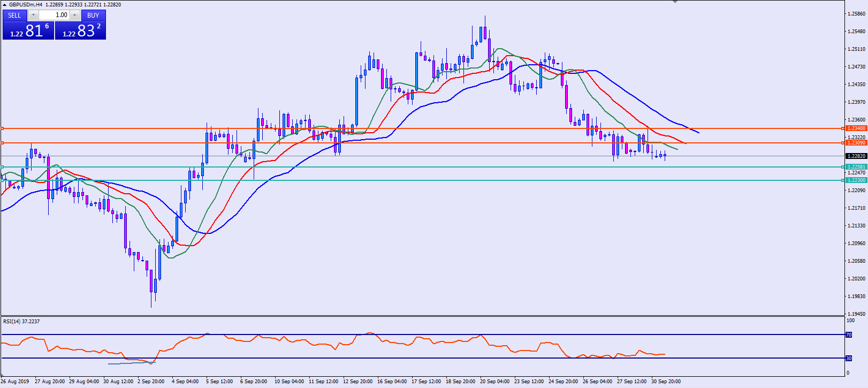Image resolution: width=868 pixels, height=388 pixels.
Task: Select the teal 1.22581 price level tag
Action: [x=856, y=167]
